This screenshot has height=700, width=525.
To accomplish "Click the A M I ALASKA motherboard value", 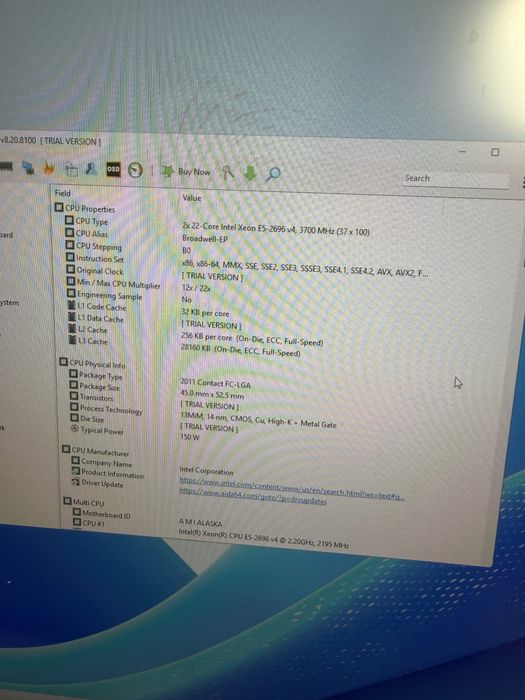I will point(200,522).
